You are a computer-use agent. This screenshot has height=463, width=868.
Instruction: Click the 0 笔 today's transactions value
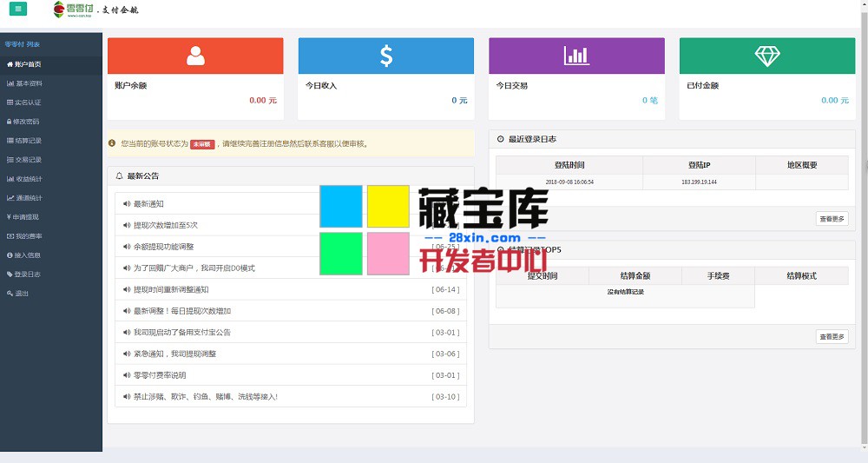pos(650,100)
